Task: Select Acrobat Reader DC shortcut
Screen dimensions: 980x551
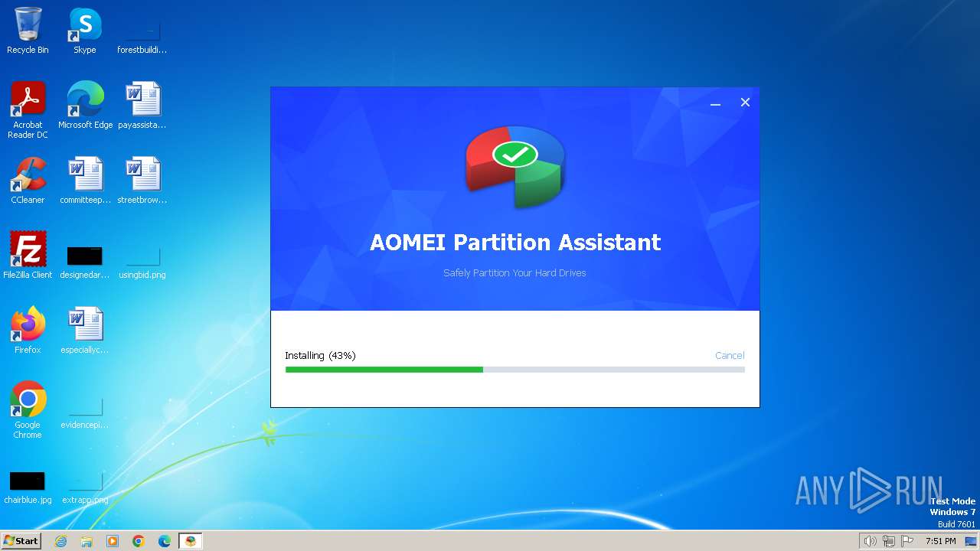Action: (28, 110)
